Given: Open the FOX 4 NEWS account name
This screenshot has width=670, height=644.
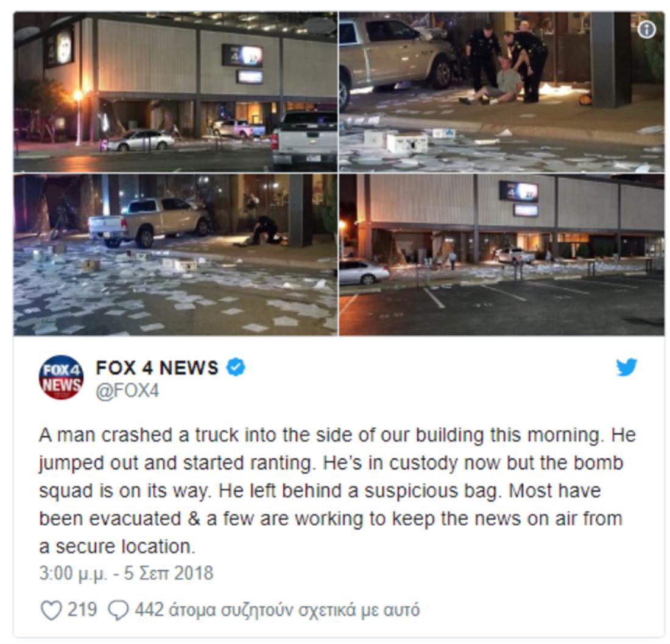Looking at the screenshot, I should pos(157,368).
